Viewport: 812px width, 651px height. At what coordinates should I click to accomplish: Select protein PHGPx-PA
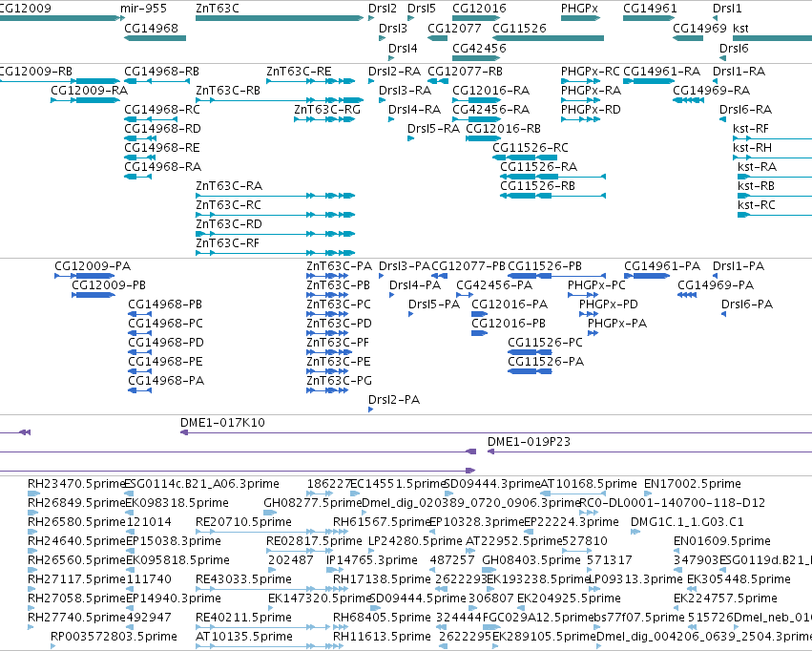click(593, 333)
